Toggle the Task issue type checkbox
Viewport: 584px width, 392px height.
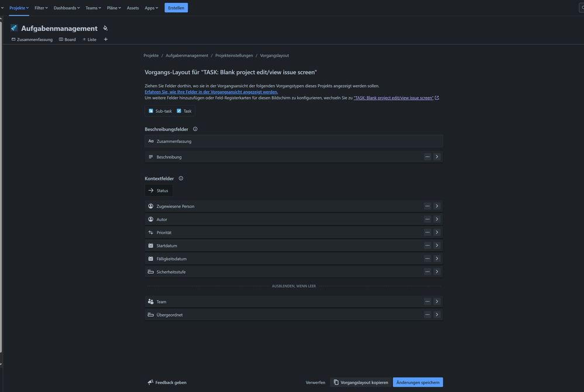pos(179,111)
